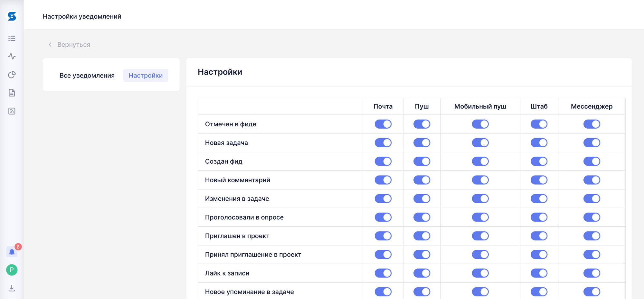Click the download icon in sidebar

pos(12,288)
